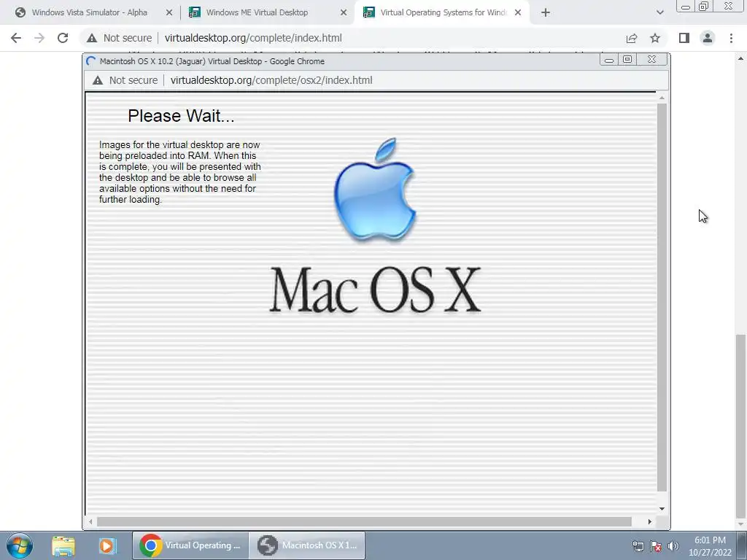Viewport: 747px width, 560px height.
Task: Switch to Windows Vista Simulator tab
Action: pos(90,12)
